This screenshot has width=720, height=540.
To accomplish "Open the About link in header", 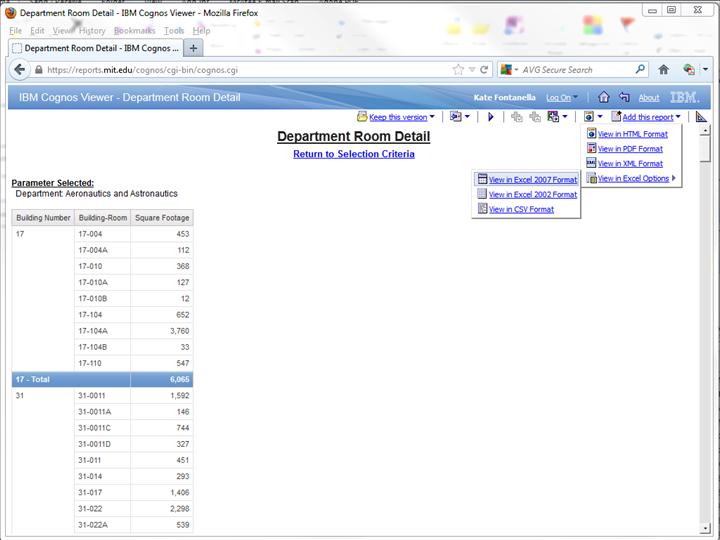I will pyautogui.click(x=649, y=98).
